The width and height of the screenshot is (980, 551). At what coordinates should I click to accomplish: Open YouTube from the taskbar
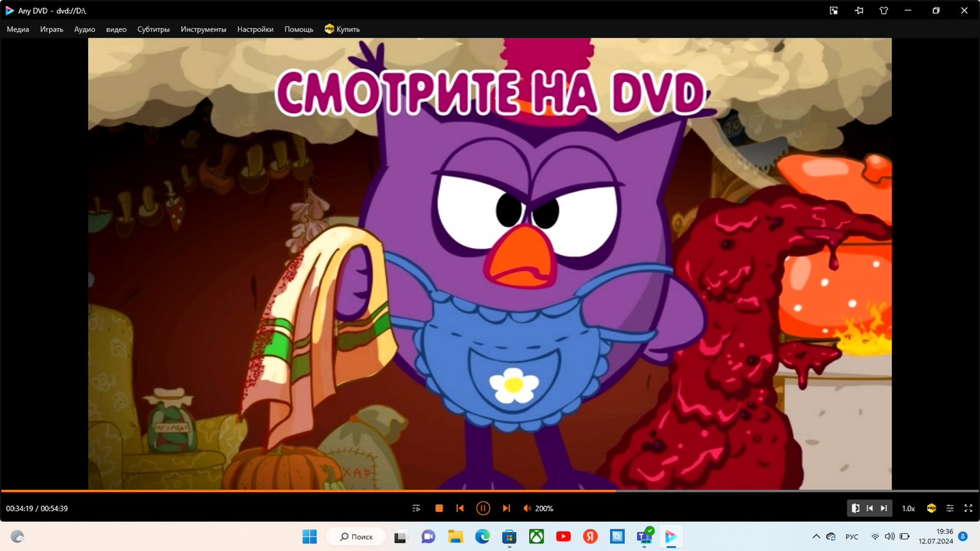click(x=563, y=536)
